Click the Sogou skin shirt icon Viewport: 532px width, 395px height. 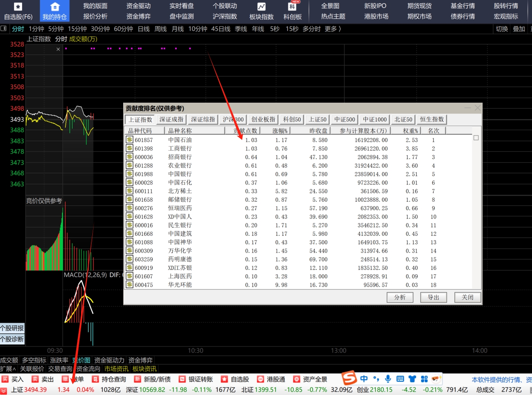412,379
